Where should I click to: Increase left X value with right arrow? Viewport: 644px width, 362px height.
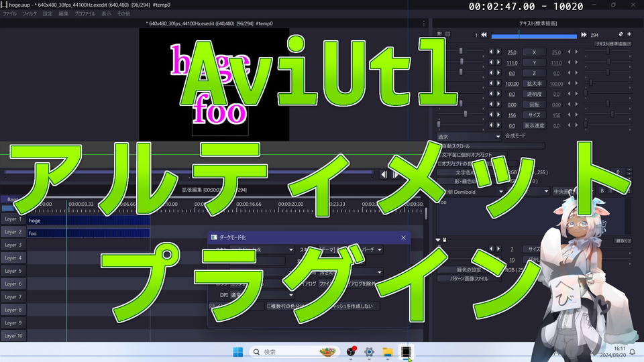tap(498, 52)
